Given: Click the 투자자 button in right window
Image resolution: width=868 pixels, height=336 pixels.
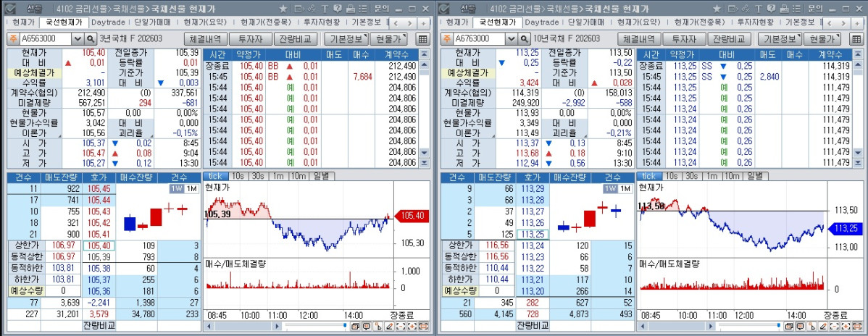Looking at the screenshot, I should [684, 38].
